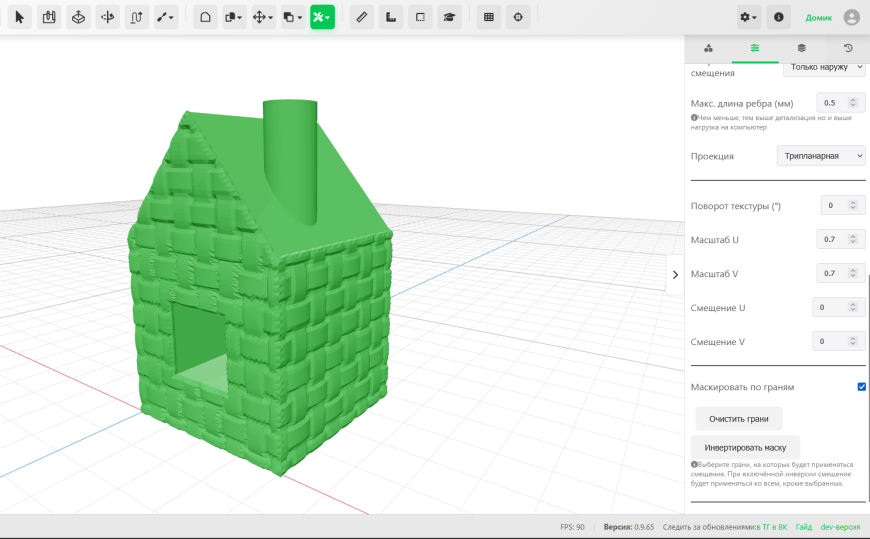Click the Инвертировать маску button
The image size is (870, 539).
pos(745,447)
